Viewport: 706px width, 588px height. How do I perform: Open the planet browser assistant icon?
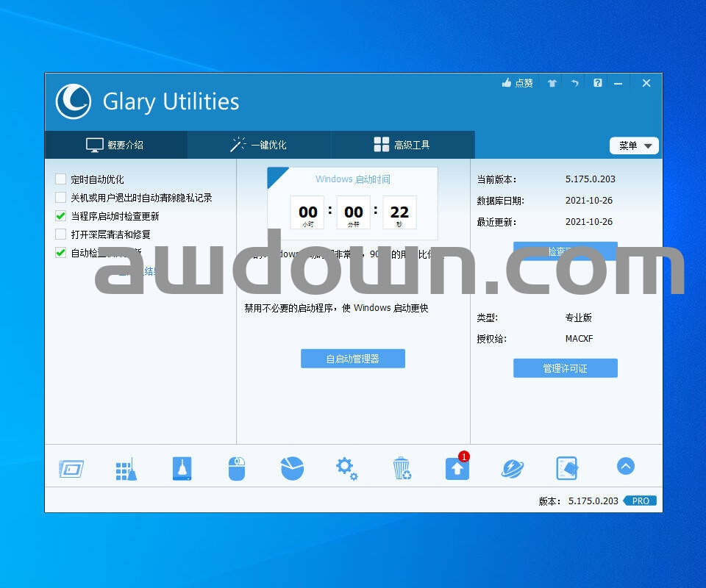(512, 468)
